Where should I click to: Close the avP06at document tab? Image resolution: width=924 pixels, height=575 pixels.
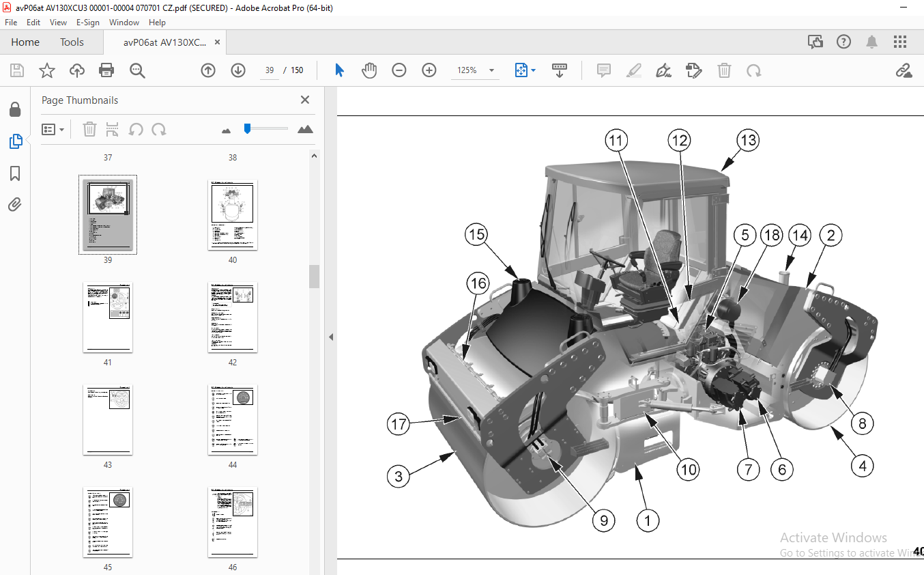[218, 42]
